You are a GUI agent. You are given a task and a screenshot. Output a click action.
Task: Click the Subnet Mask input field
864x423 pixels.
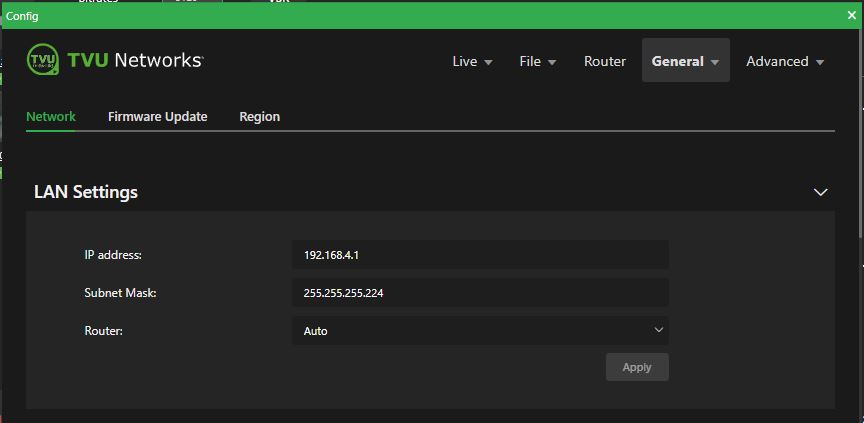pyautogui.click(x=480, y=293)
